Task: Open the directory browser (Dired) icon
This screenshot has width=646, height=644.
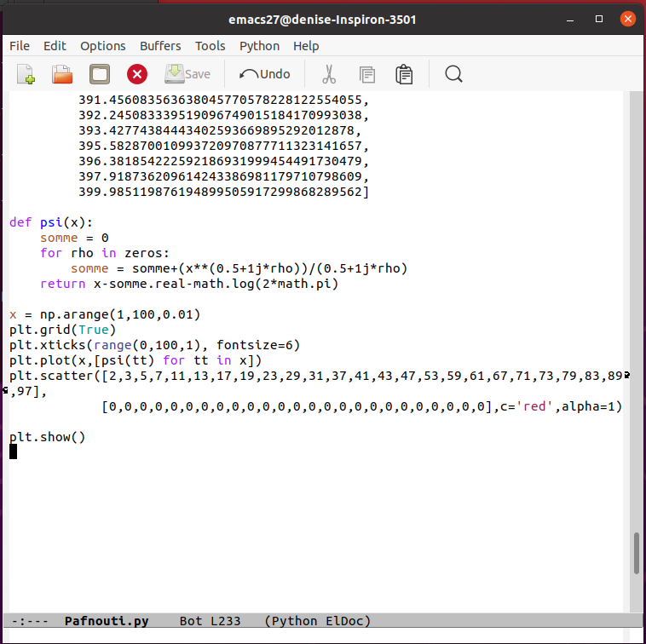Action: click(100, 74)
